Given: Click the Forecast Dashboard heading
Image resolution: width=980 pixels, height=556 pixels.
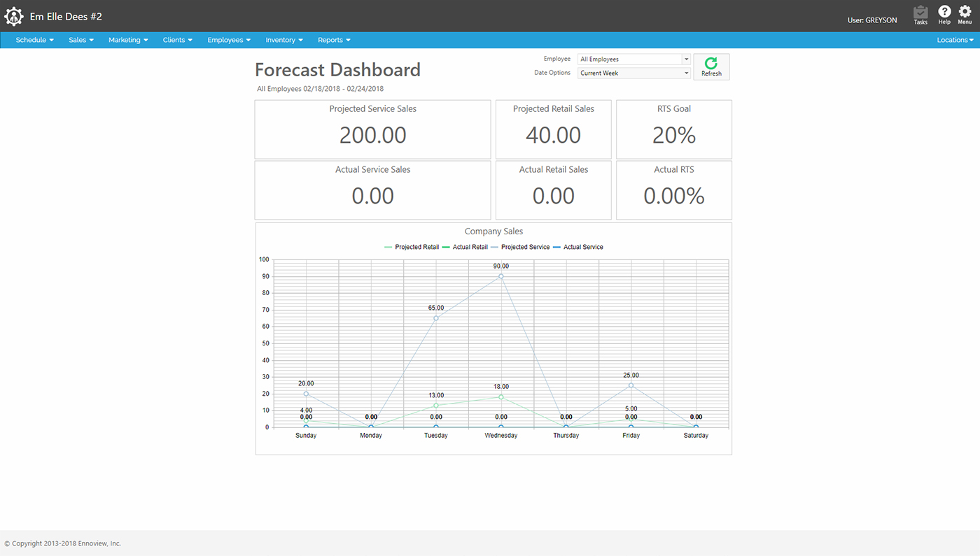Looking at the screenshot, I should (x=338, y=70).
